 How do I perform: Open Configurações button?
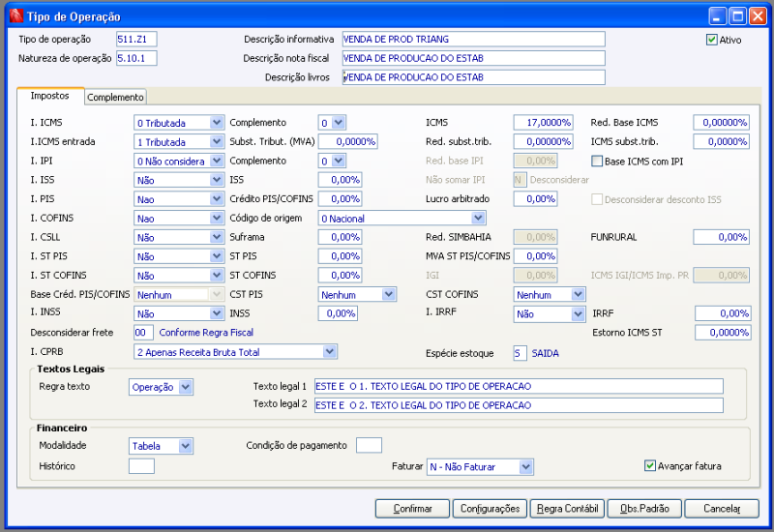point(489,508)
